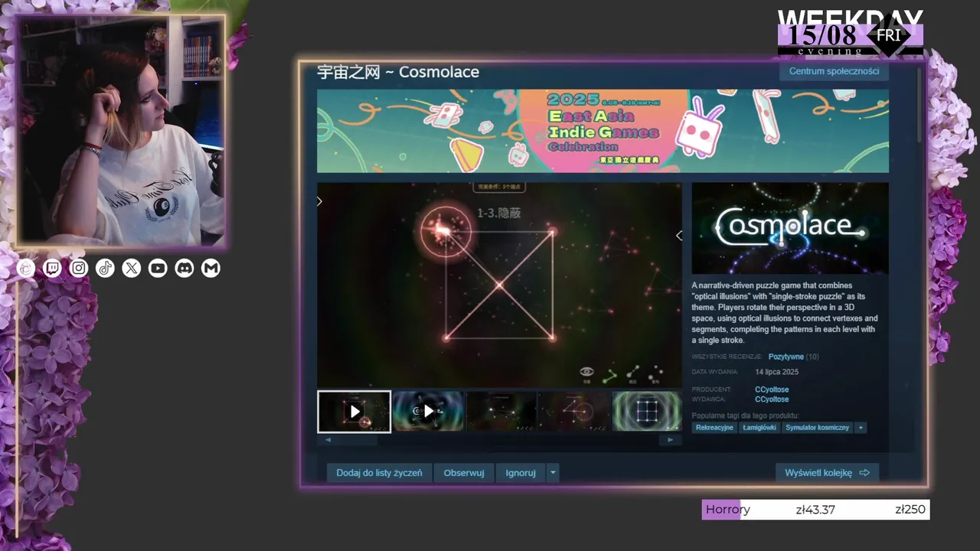Click the thumbnail strip left arrow
Image resolution: width=980 pixels, height=551 pixels.
click(328, 440)
